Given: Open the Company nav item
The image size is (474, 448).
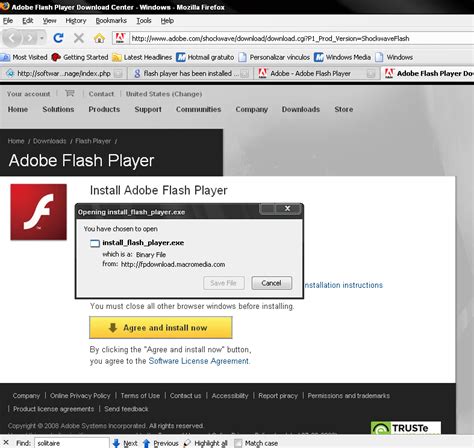Looking at the screenshot, I should tap(252, 109).
